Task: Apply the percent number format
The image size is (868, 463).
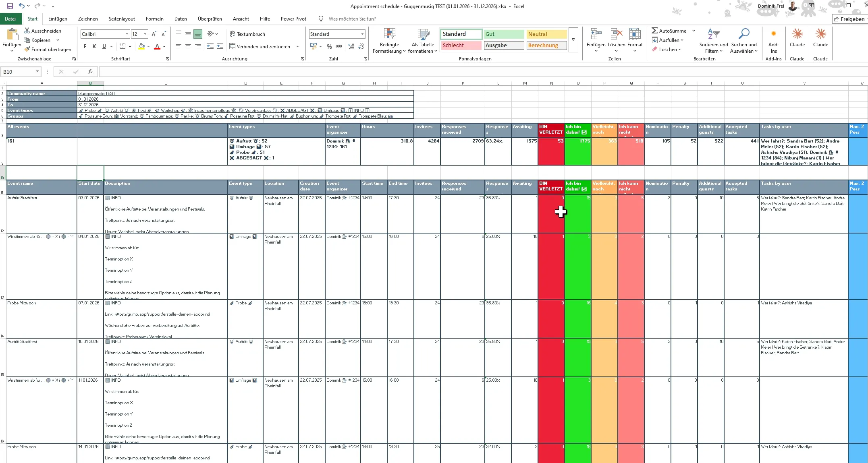Action: click(329, 46)
